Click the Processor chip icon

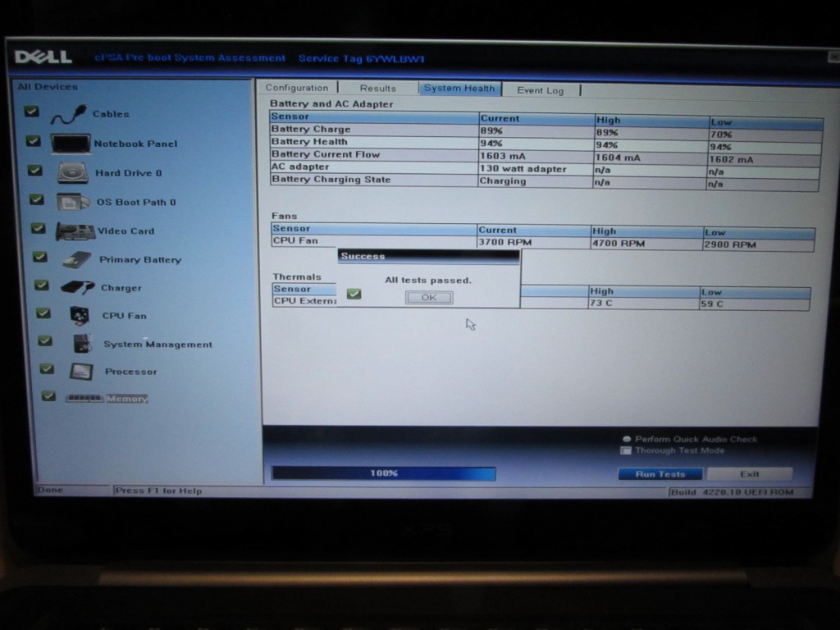(x=81, y=372)
